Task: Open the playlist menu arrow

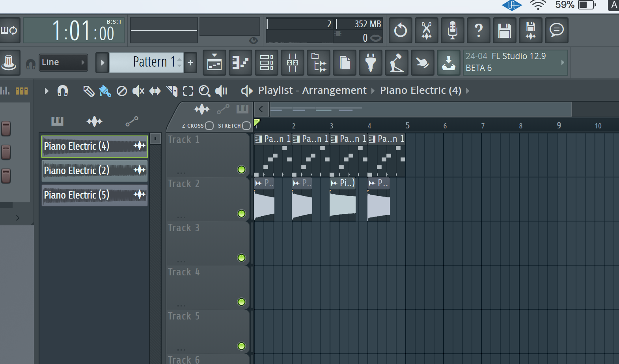Action: (47, 91)
